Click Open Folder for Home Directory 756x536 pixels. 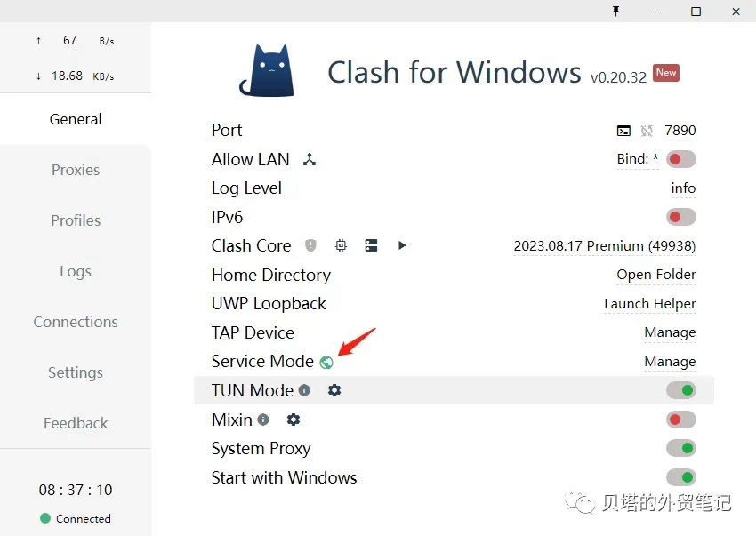pos(655,275)
